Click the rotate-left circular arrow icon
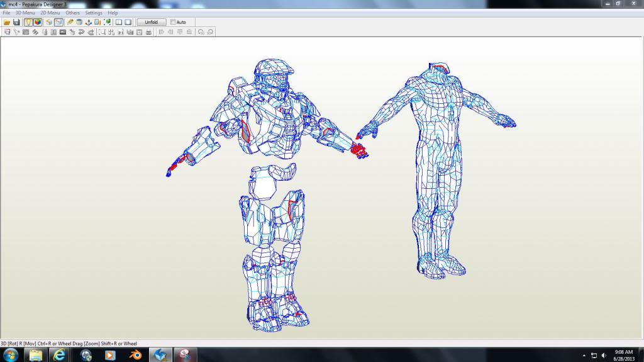The width and height of the screenshot is (644, 362). (x=201, y=32)
